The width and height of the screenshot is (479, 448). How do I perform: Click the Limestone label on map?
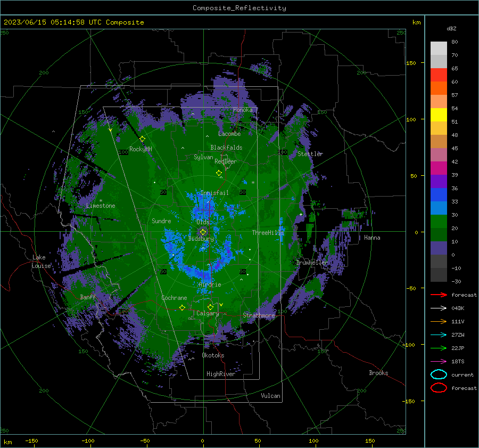point(101,206)
